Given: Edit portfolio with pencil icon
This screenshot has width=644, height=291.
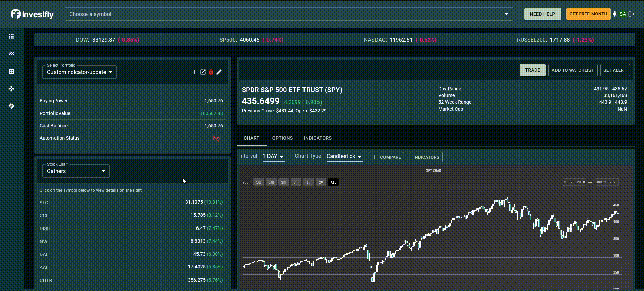Looking at the screenshot, I should click(219, 72).
